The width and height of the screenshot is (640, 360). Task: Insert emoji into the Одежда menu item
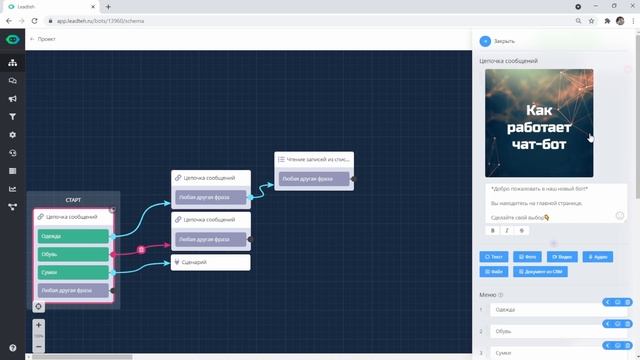coord(618,302)
